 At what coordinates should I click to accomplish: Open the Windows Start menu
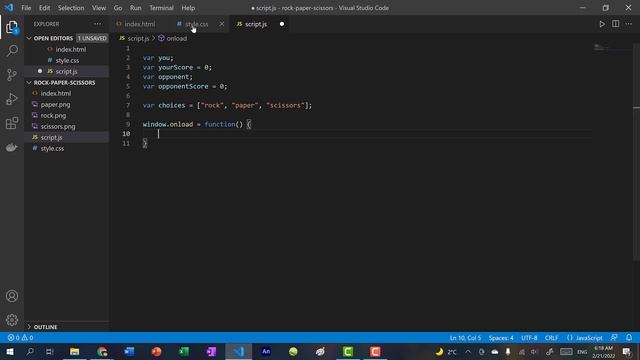(x=10, y=351)
